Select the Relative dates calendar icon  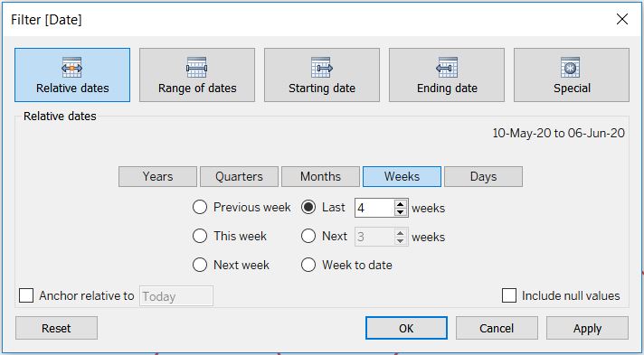coord(71,67)
